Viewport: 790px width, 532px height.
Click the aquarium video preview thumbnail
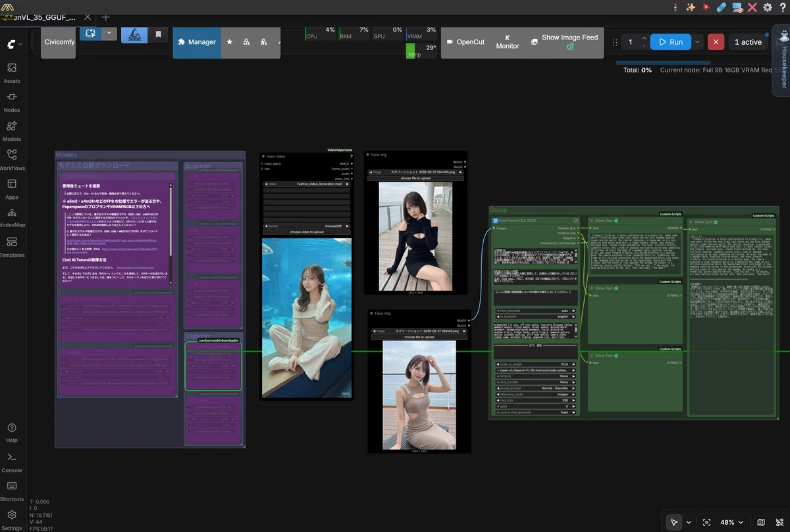307,319
